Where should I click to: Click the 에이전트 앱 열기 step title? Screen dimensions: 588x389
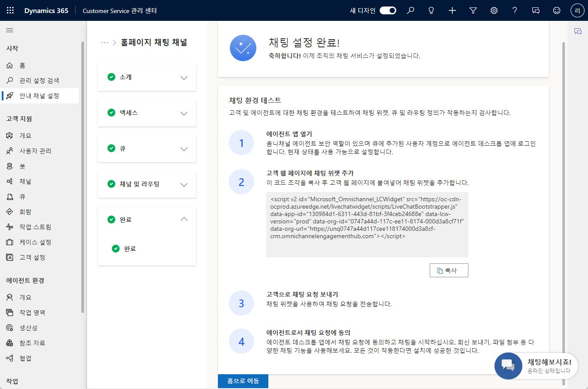(x=289, y=134)
